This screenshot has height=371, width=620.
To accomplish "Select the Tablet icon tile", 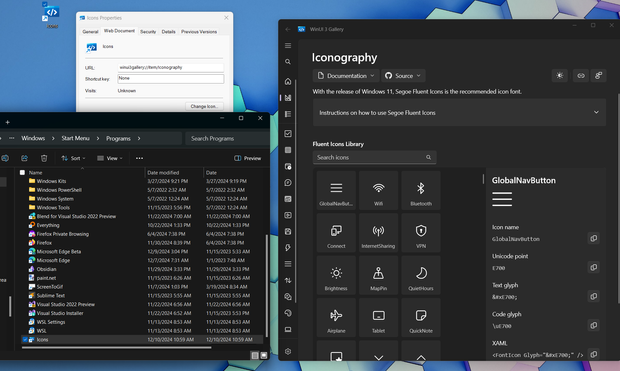I will pos(378,317).
